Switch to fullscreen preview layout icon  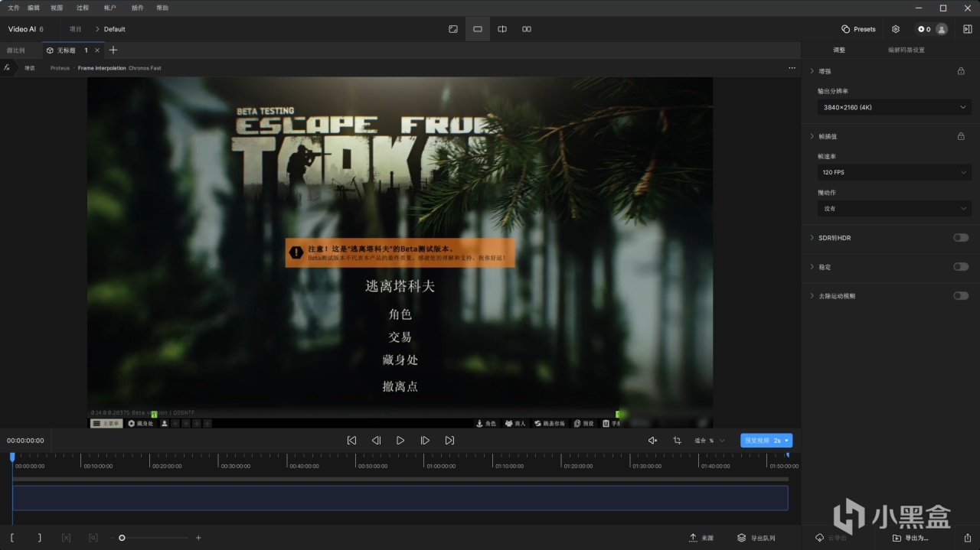[453, 29]
